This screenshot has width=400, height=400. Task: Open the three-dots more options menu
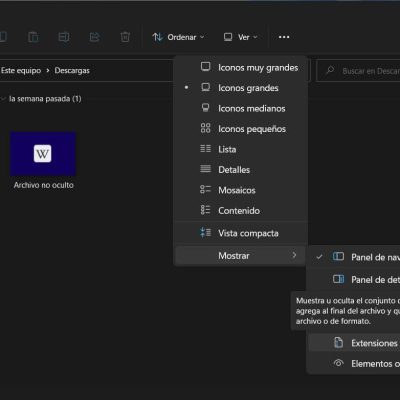pos(284,37)
